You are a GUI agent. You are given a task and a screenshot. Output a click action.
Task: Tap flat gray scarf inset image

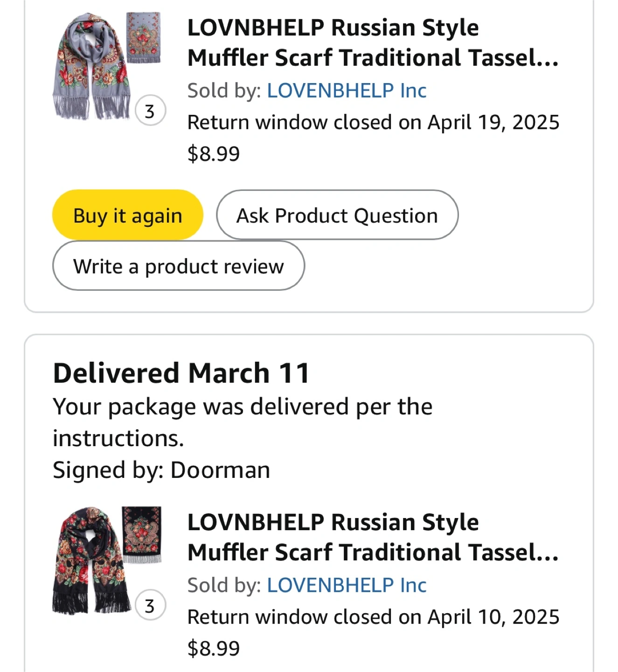[x=143, y=37]
